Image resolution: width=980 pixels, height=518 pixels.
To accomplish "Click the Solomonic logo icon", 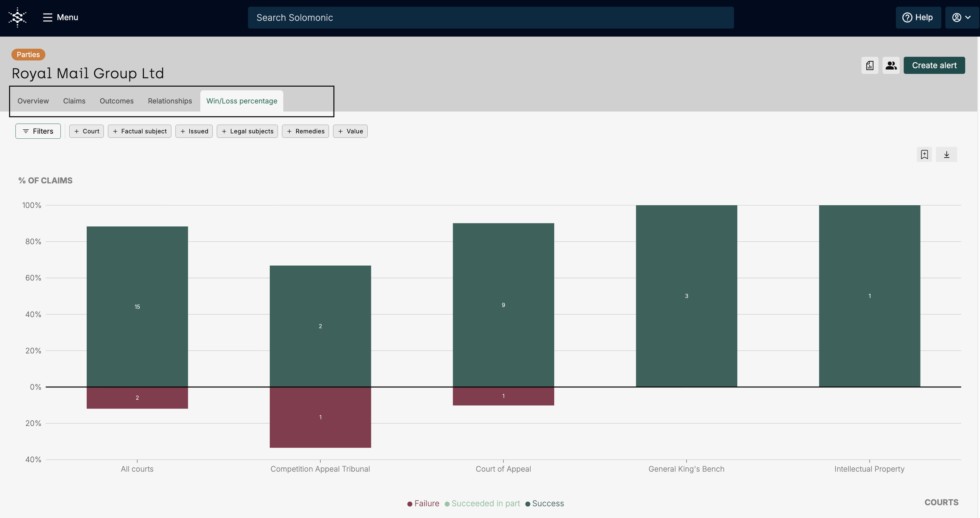I will pos(17,17).
